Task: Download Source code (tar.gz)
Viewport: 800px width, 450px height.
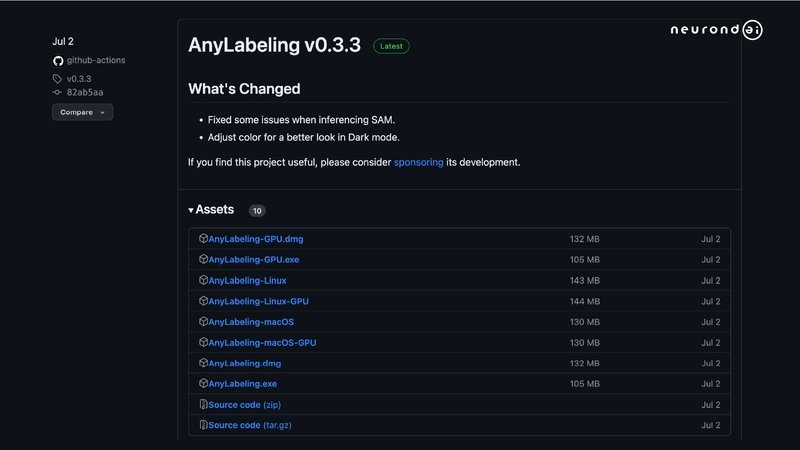Action: [249, 425]
